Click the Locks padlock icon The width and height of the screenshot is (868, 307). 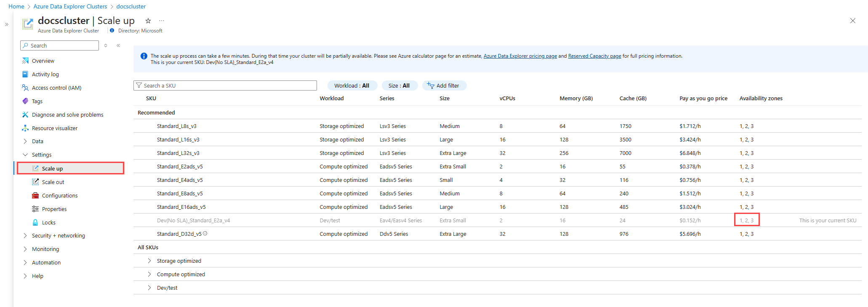point(35,222)
